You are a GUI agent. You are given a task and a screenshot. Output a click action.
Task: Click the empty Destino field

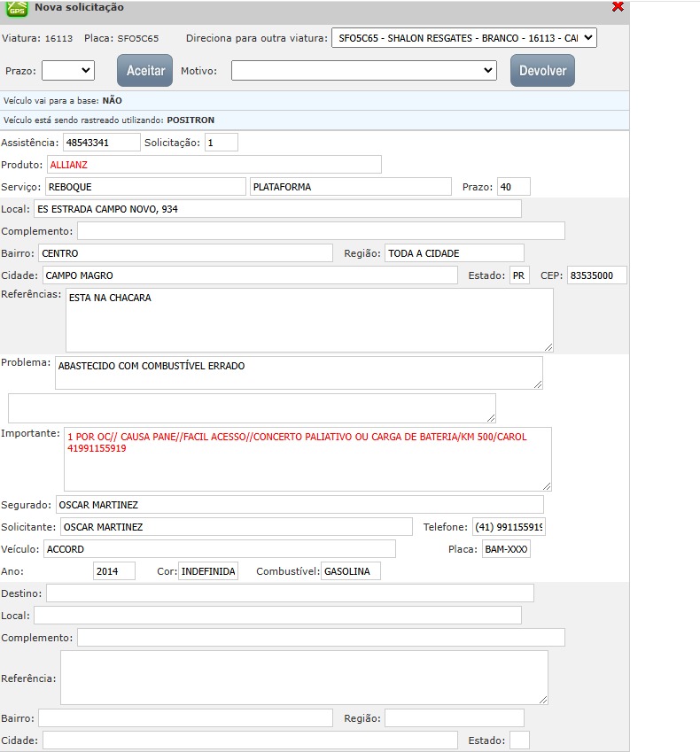[290, 593]
